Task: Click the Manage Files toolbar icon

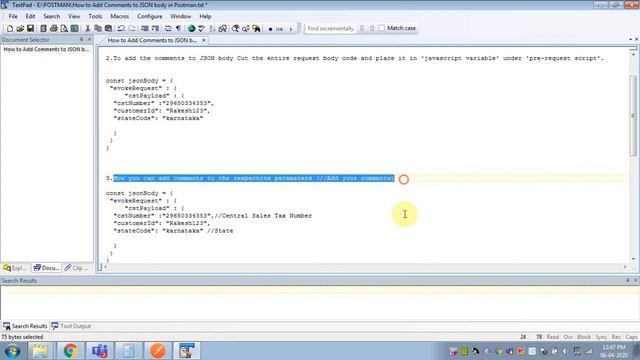Action: [x=43, y=29]
